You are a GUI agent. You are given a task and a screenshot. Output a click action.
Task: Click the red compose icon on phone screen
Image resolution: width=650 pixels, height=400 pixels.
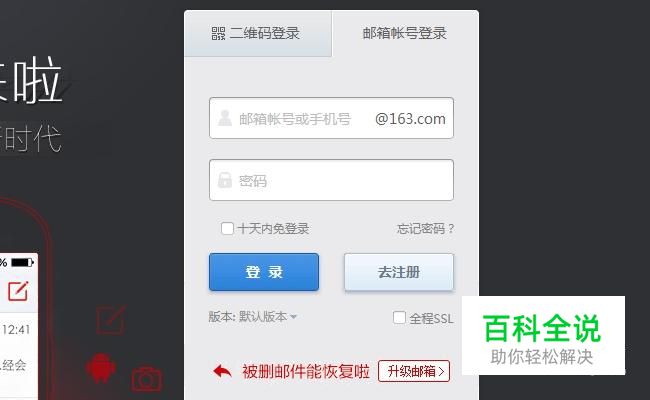point(18,291)
